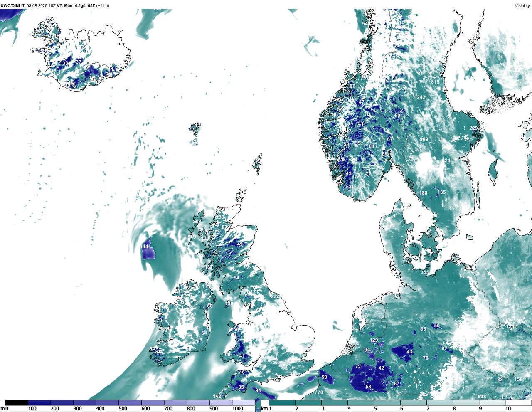This screenshot has width=532, height=412.
Task: Click the 144 value west of Scotland
Action: 144,247
